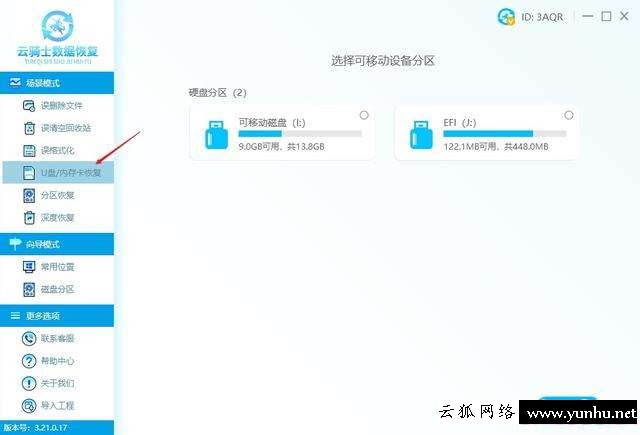Click the 可移动磁盘 (I:) drive name
The height and width of the screenshot is (435, 640).
(x=272, y=122)
